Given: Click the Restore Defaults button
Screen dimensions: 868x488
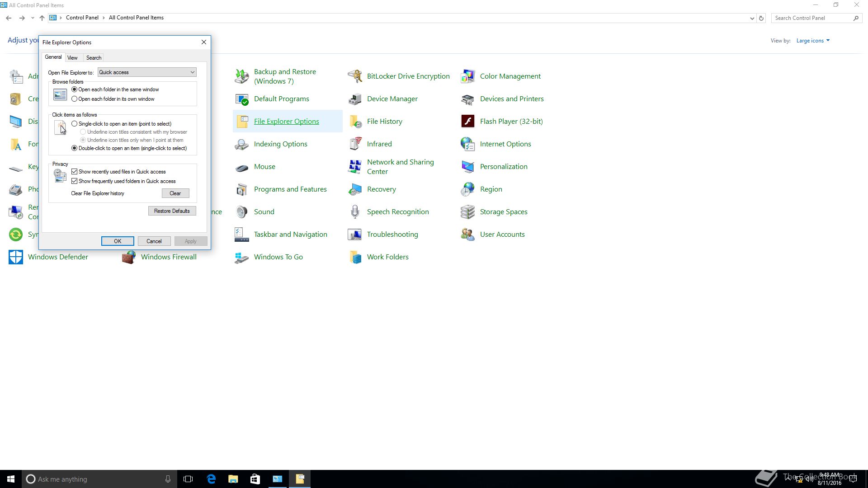Looking at the screenshot, I should pos(172,211).
